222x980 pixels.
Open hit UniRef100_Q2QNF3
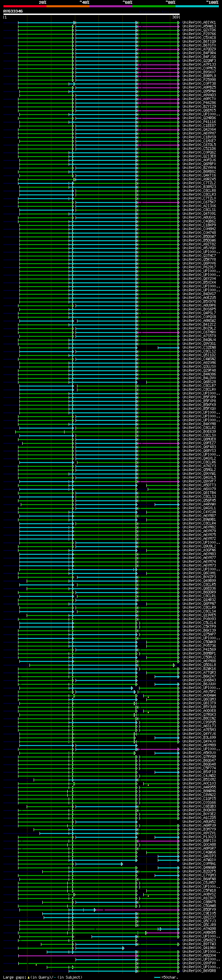(199, 61)
